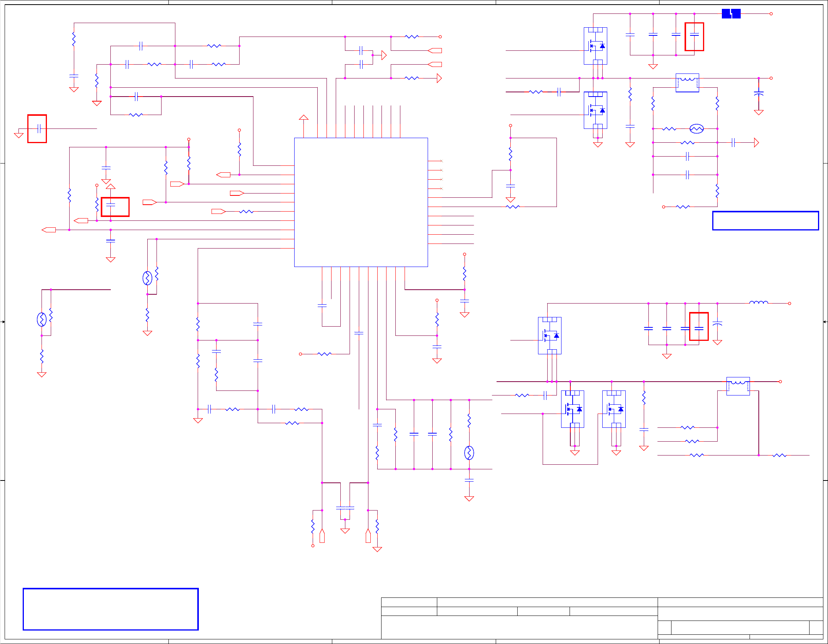Select the blue text frame below upper-right circuit

[x=765, y=220]
